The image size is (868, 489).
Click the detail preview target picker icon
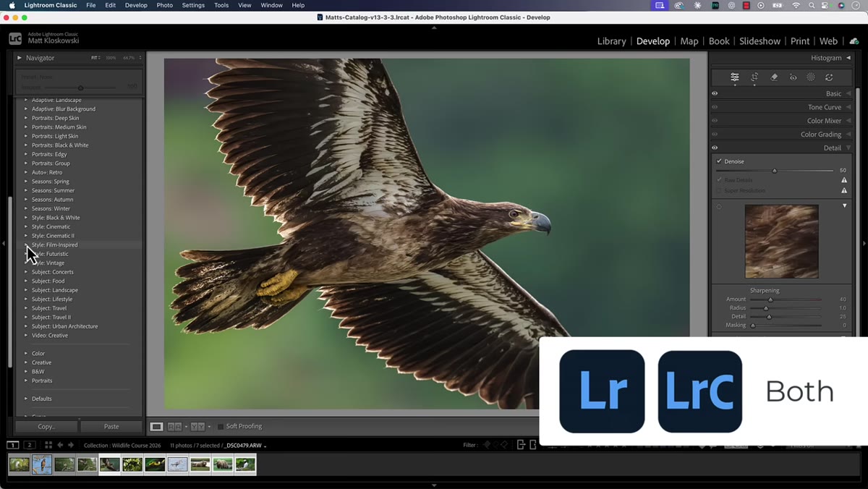click(x=719, y=207)
